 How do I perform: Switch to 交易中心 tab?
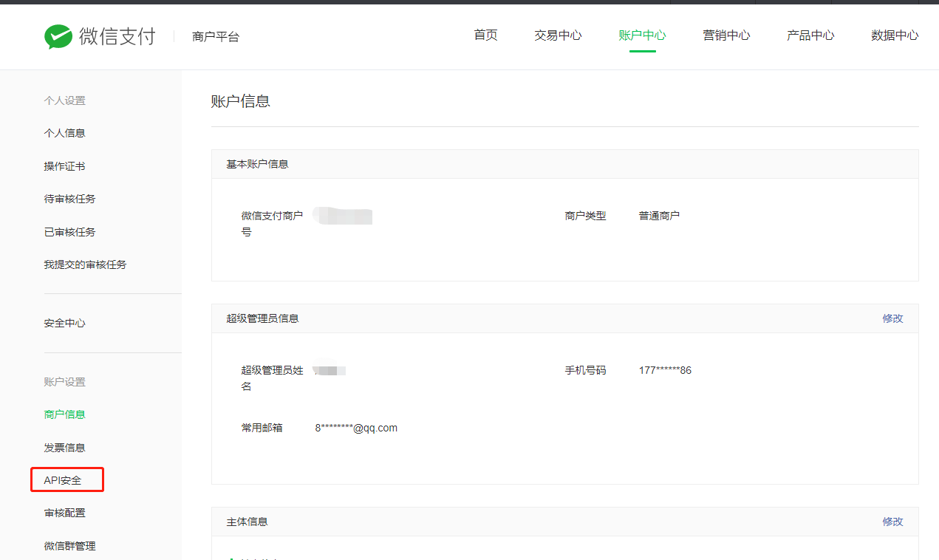pyautogui.click(x=558, y=35)
